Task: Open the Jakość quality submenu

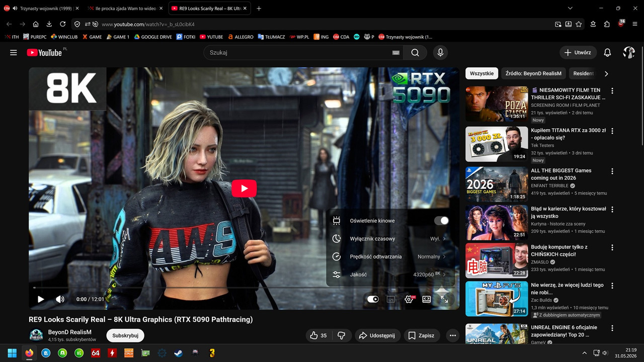Action: (390, 275)
